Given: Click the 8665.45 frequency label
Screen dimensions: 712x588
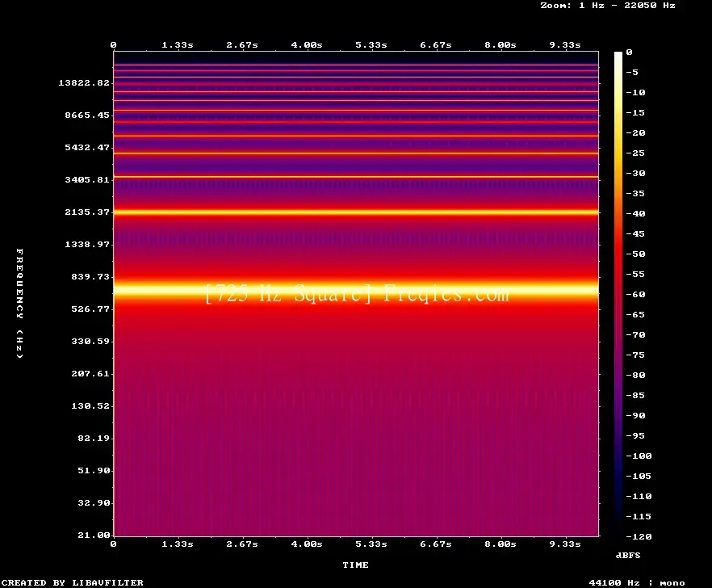Looking at the screenshot, I should click(87, 115).
